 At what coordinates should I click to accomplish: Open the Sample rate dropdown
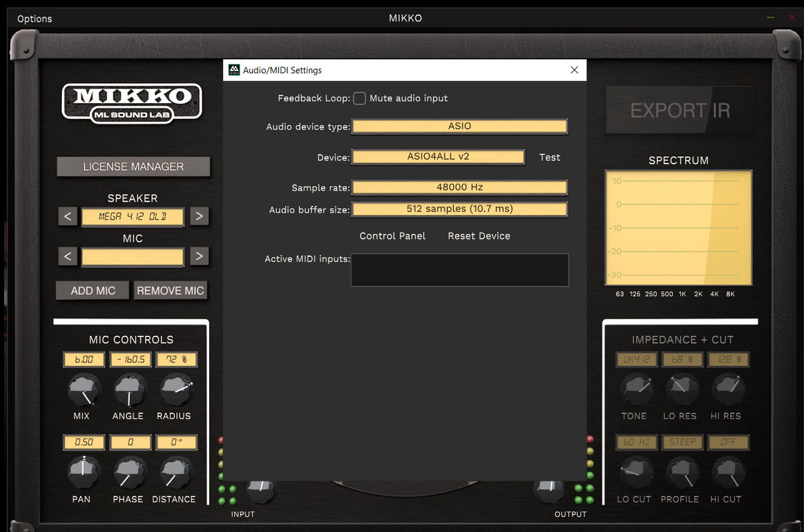[459, 188]
